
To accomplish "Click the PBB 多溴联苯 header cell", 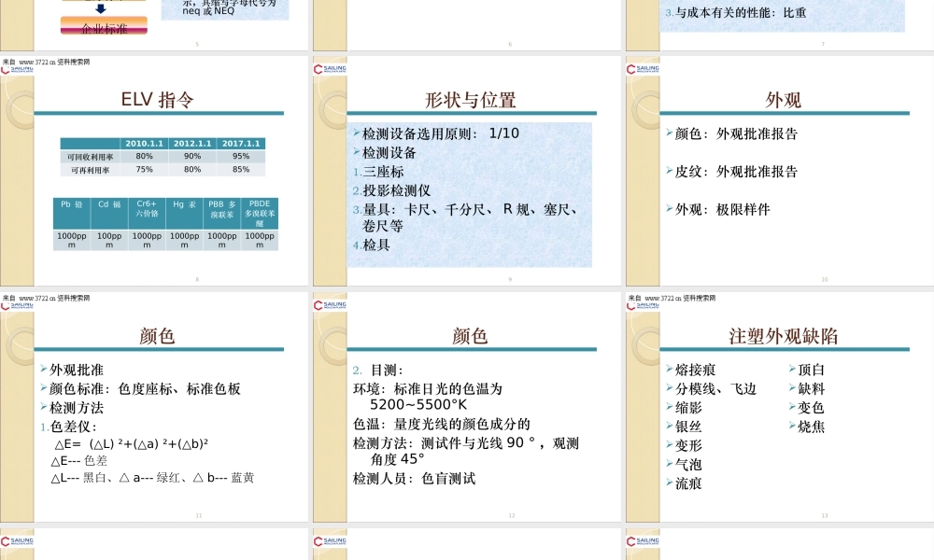I will 221,213.
